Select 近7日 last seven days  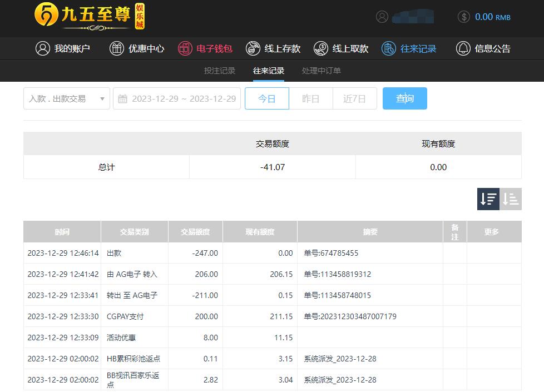[x=354, y=98]
